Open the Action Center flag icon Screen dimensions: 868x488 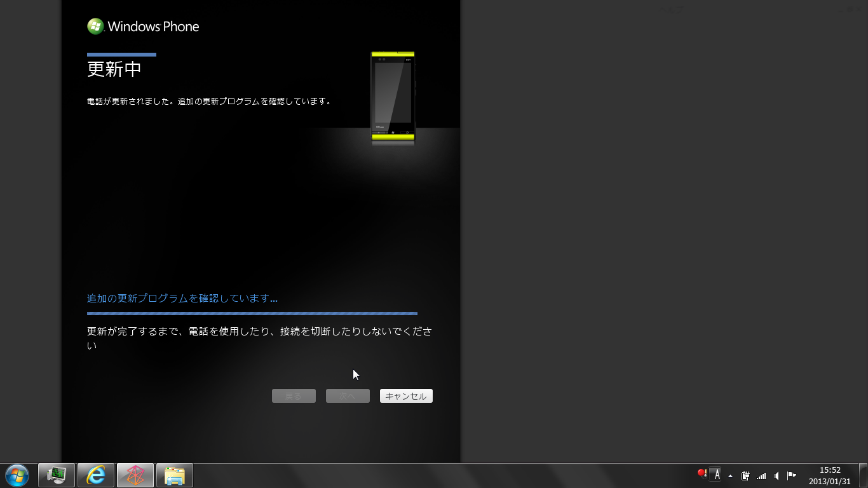[792, 475]
